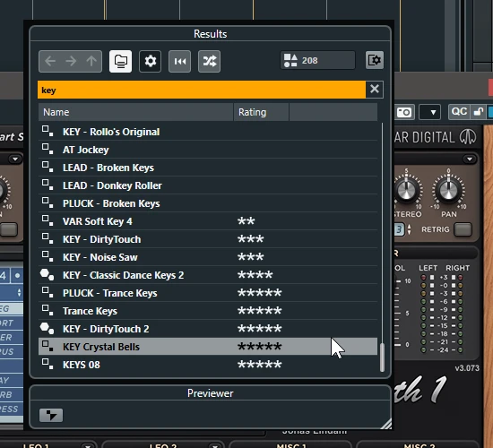Open the results settings gear icon
493x448 pixels.
150,61
